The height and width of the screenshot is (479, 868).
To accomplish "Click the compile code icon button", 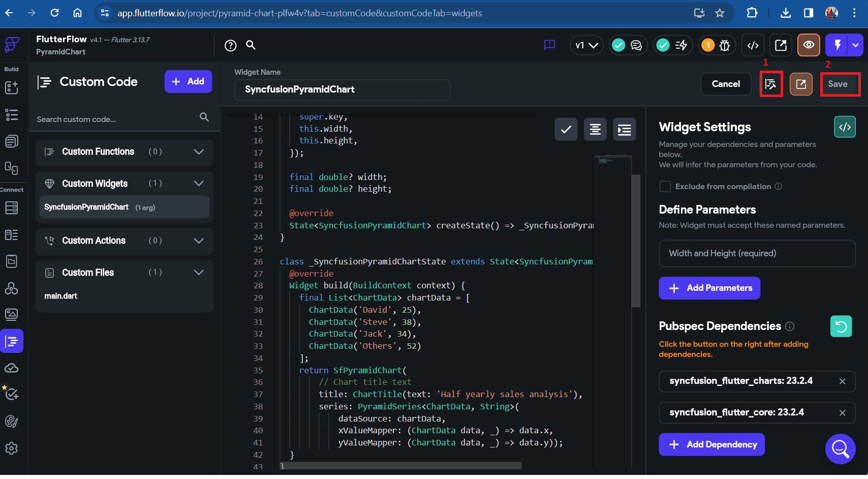I will pyautogui.click(x=771, y=84).
